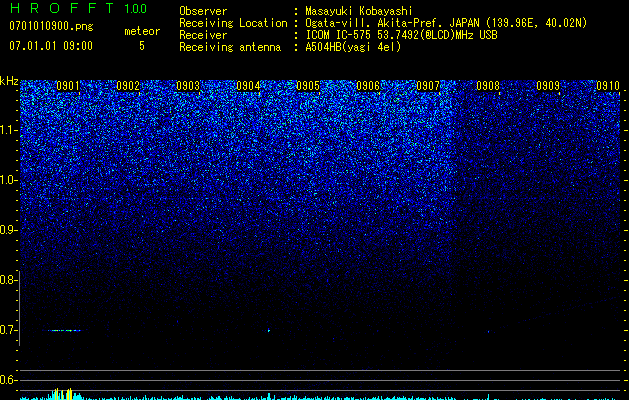629x400 pixels.
Task: Click the long meteor echo trace near 0901
Action: click(64, 331)
